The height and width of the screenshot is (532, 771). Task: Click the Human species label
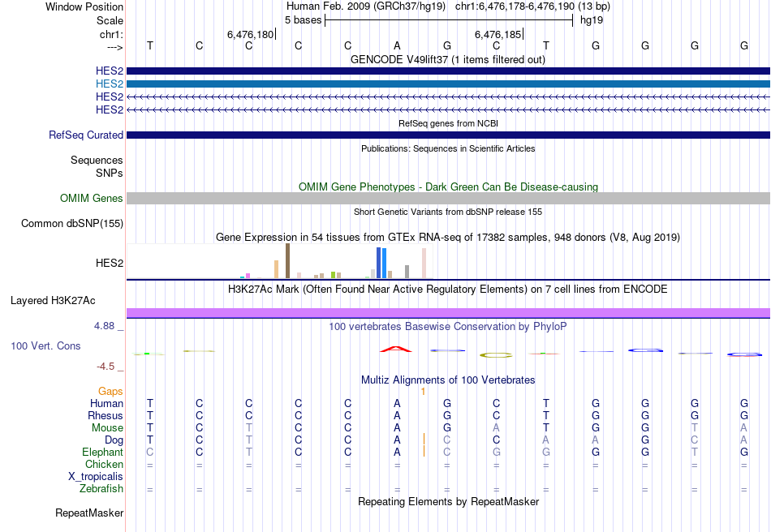pyautogui.click(x=106, y=403)
